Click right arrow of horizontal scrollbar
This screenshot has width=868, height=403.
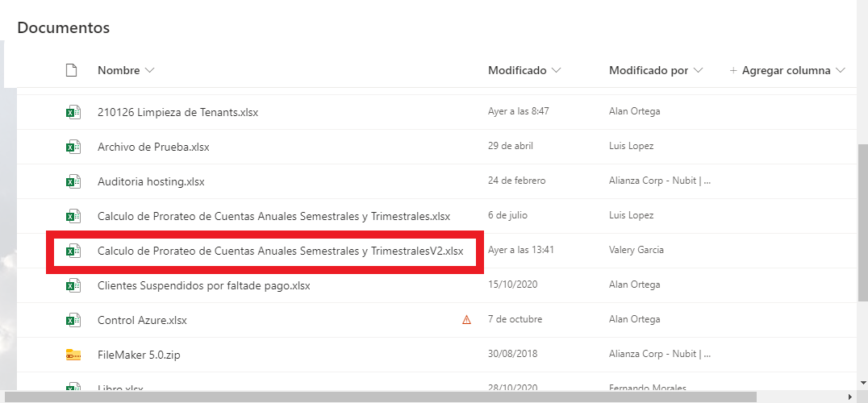(x=850, y=397)
